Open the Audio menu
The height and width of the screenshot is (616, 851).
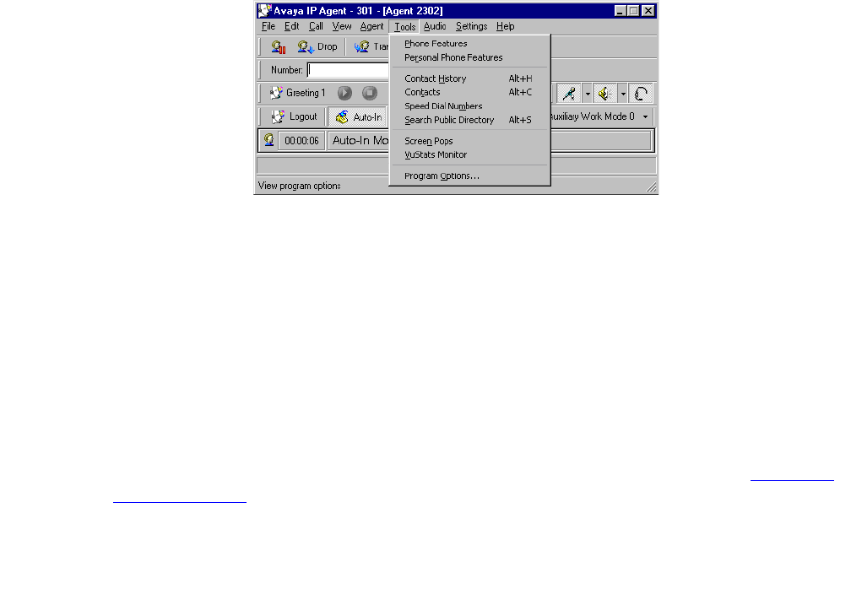coord(435,26)
